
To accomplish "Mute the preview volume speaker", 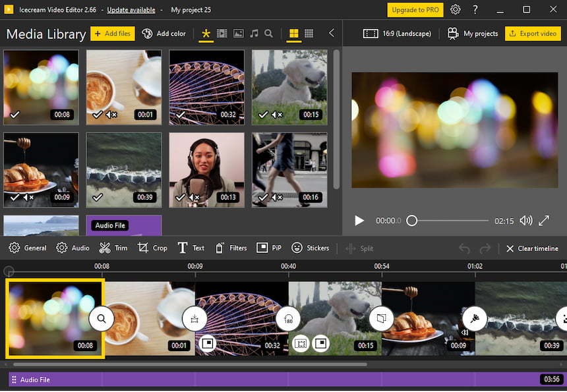I will click(x=525, y=221).
